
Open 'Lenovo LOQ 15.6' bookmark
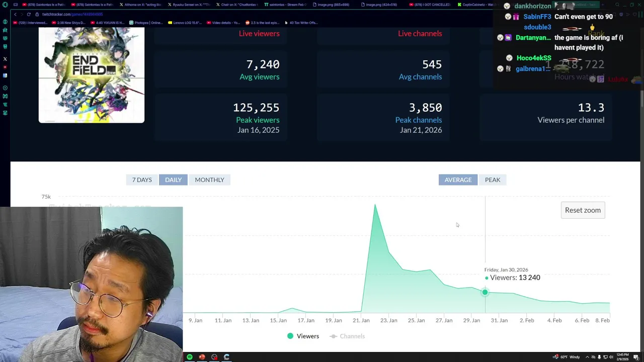[186, 23]
